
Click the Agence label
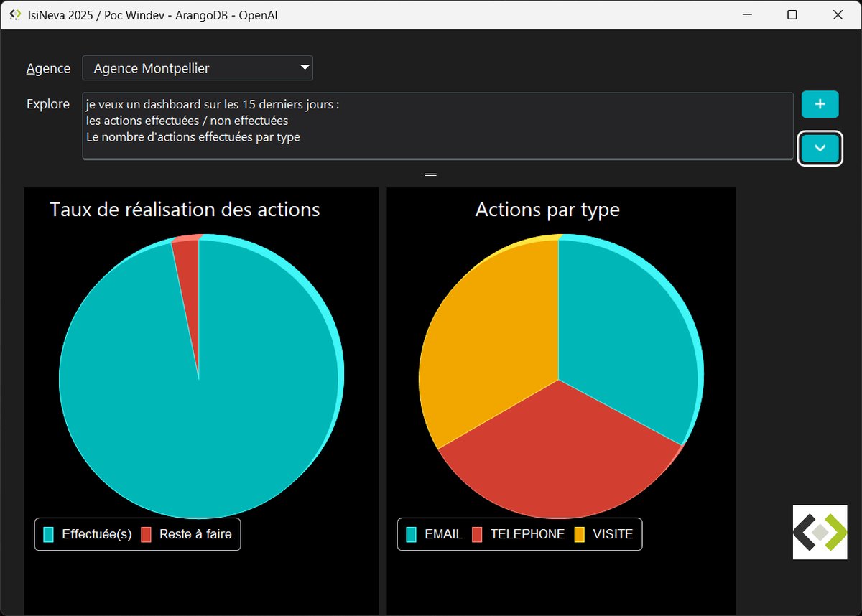click(x=47, y=68)
